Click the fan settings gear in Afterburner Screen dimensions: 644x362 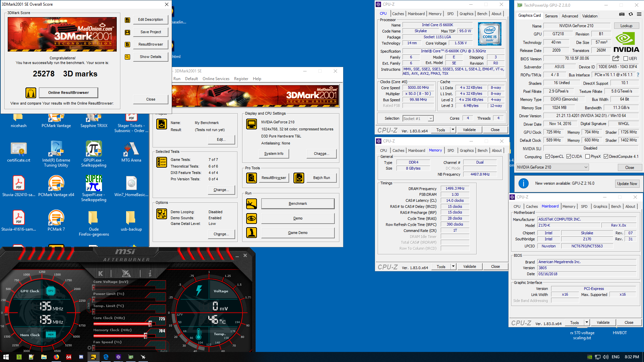point(89,348)
